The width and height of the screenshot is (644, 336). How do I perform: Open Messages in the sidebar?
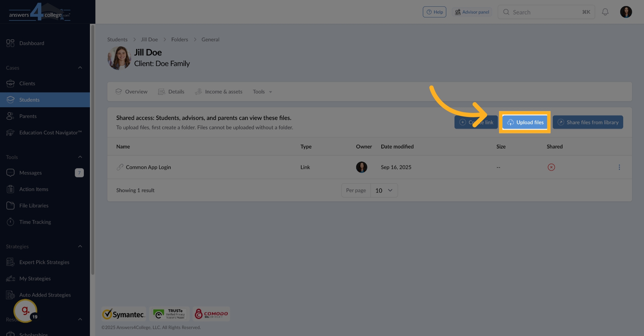tap(31, 173)
